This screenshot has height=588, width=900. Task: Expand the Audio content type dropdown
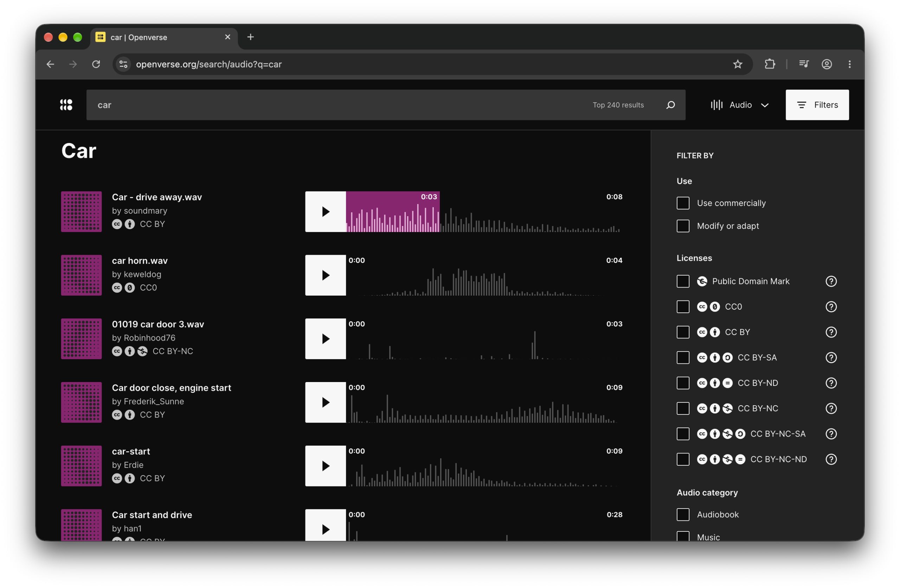tap(740, 105)
